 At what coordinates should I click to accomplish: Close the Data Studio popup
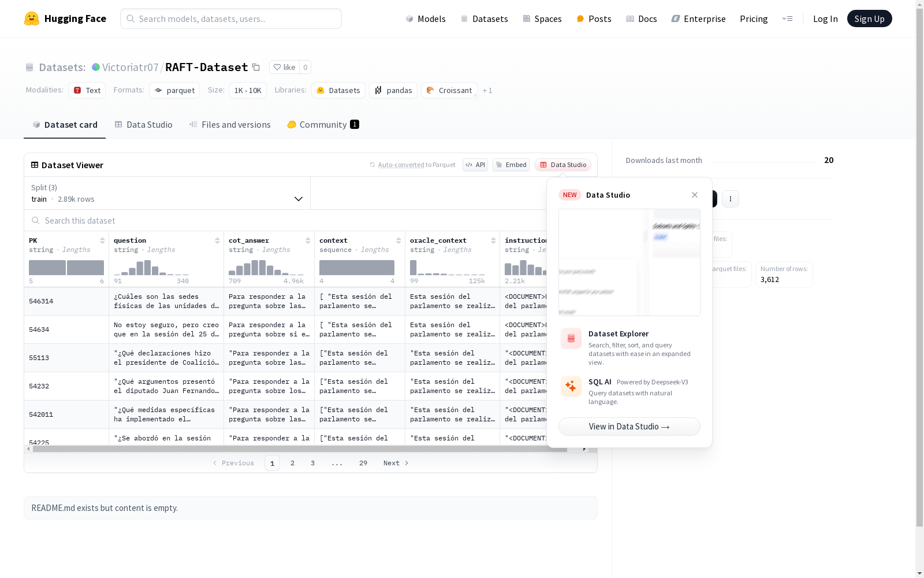(x=695, y=195)
